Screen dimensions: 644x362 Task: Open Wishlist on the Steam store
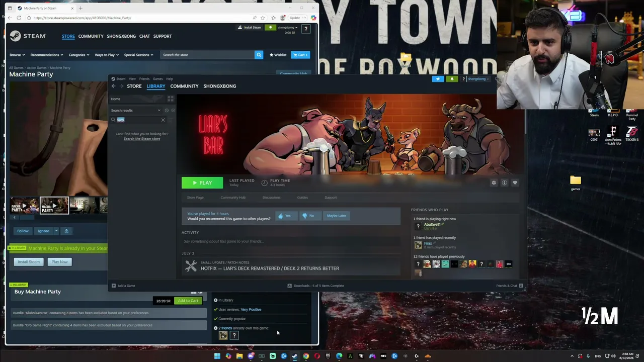278,55
